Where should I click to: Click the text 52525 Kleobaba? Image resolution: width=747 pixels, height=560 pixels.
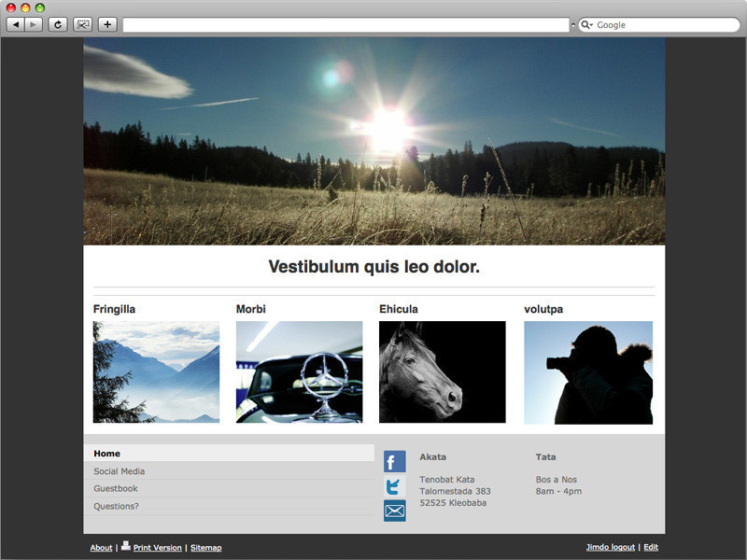click(x=453, y=503)
